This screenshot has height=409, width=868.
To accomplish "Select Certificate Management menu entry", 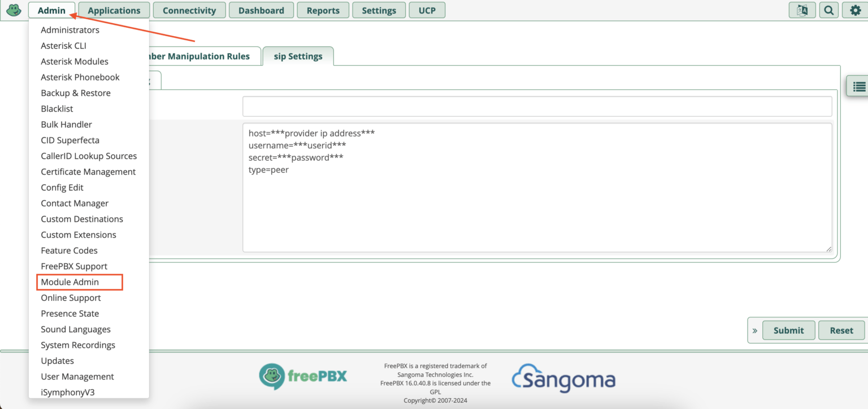I will point(88,172).
